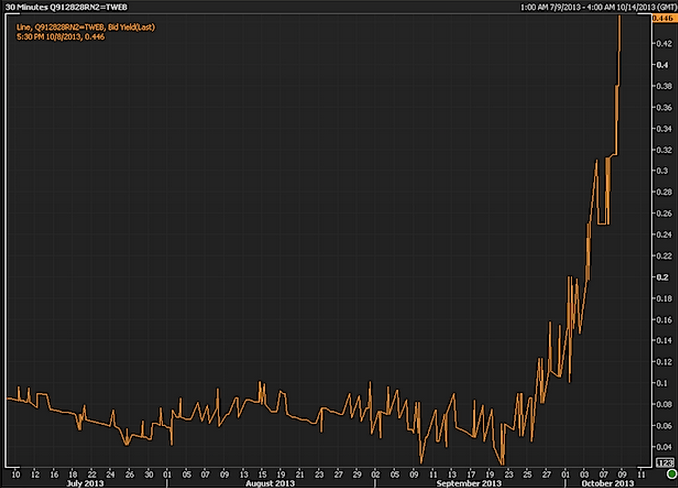678x488 pixels.
Task: Click the 0.2 bold y-axis gridline label
Action: point(661,277)
